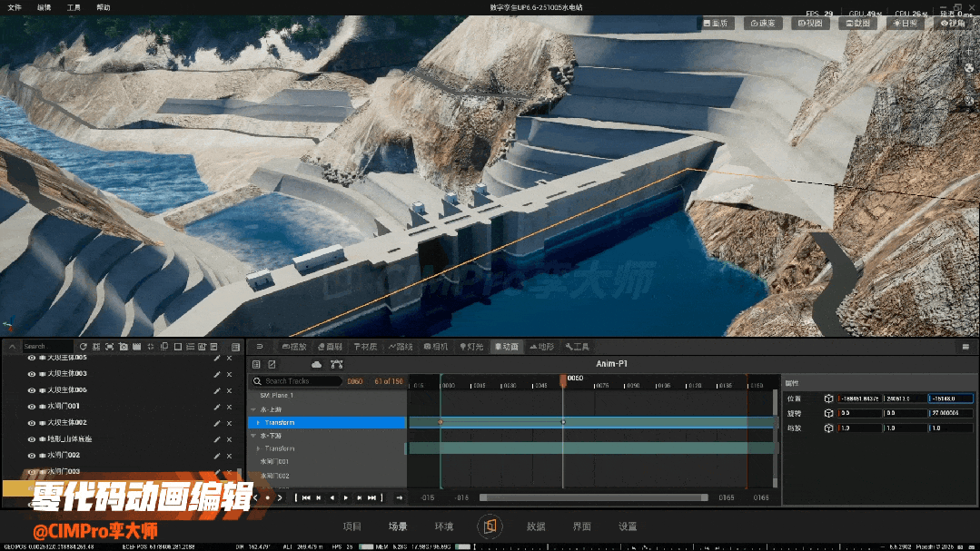Image resolution: width=980 pixels, height=551 pixels.
Task: Collapse outliner with the up chevron
Action: click(x=12, y=346)
